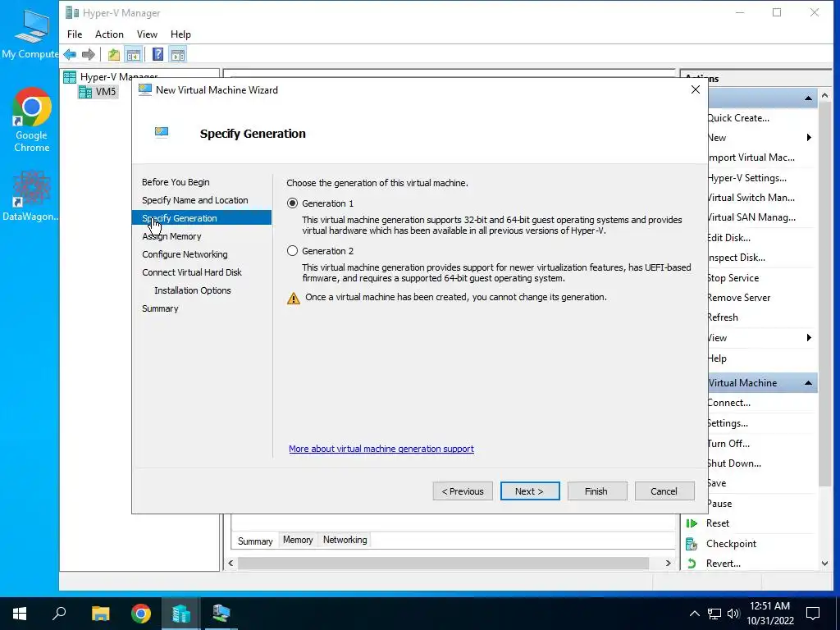Open Chrome from the taskbar

click(x=141, y=614)
